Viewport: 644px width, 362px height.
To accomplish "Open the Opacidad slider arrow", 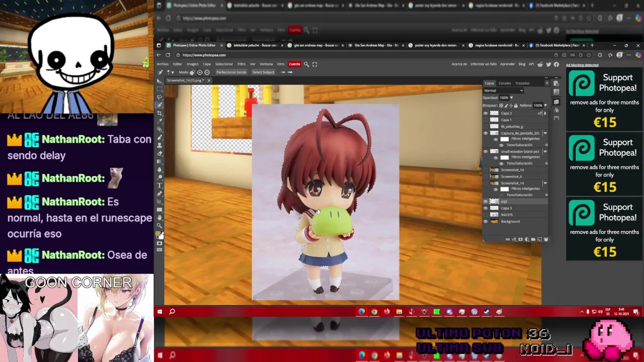I will (x=512, y=98).
